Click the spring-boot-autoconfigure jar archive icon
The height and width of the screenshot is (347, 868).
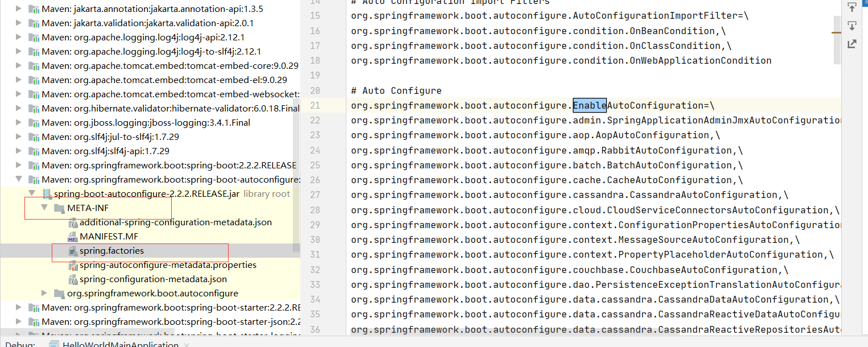(x=47, y=194)
